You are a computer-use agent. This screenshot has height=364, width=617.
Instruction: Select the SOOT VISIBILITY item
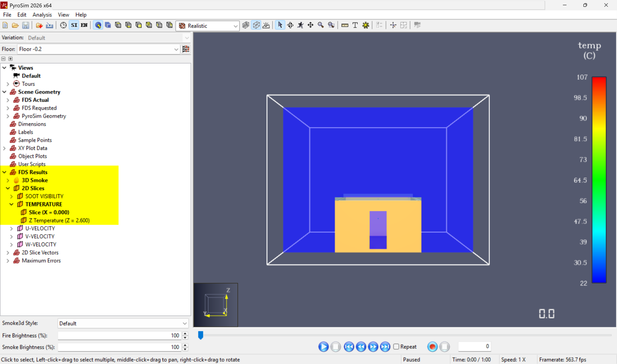coord(44,196)
